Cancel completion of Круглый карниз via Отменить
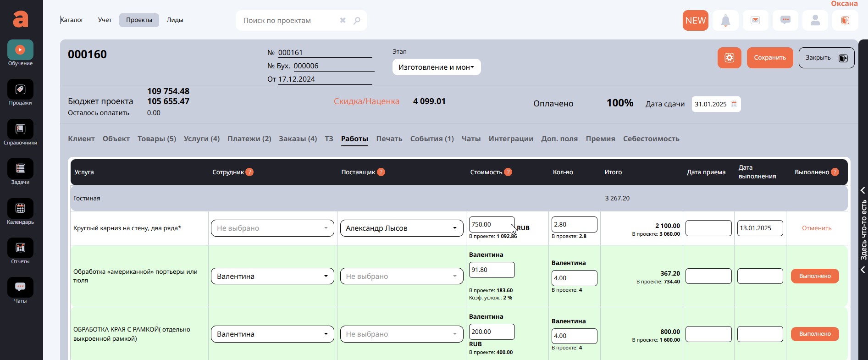868x360 pixels. 816,228
